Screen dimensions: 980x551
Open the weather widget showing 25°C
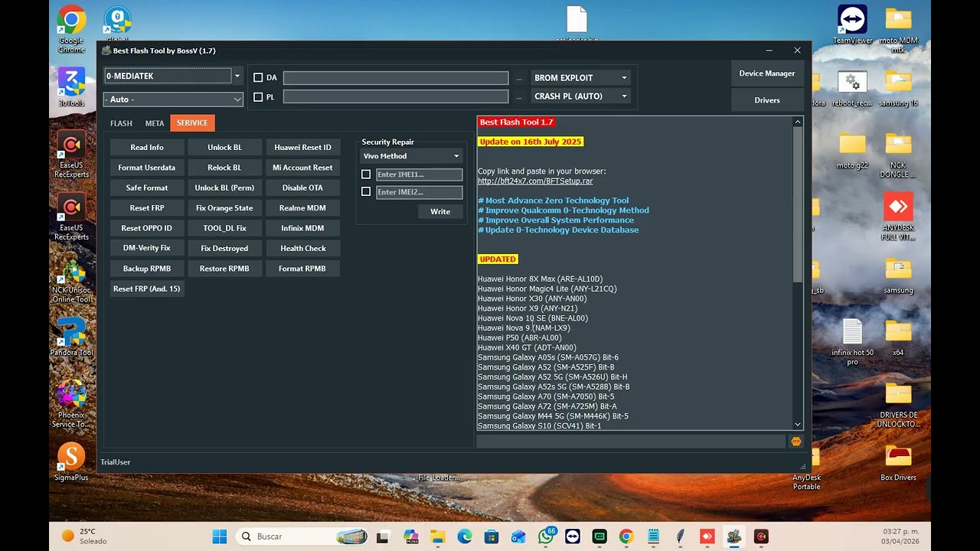(84, 536)
